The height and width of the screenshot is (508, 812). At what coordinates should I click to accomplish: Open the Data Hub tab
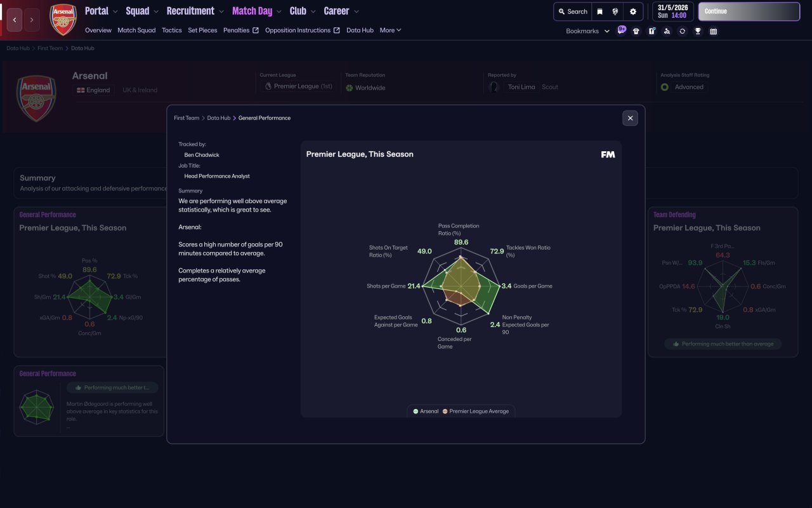click(x=360, y=30)
